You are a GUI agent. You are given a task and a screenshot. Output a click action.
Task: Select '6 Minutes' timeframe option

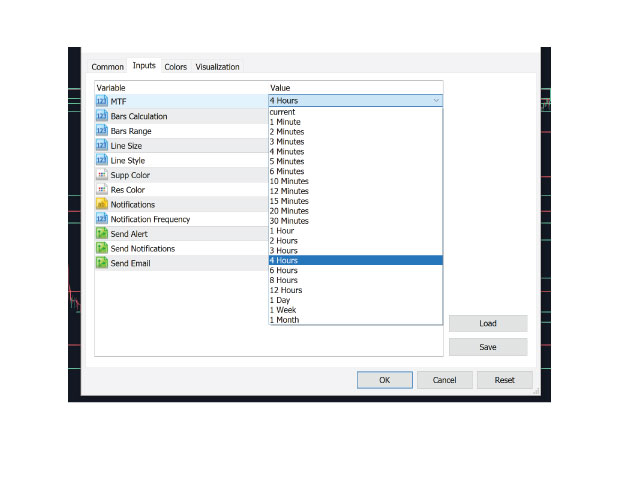pyautogui.click(x=356, y=171)
